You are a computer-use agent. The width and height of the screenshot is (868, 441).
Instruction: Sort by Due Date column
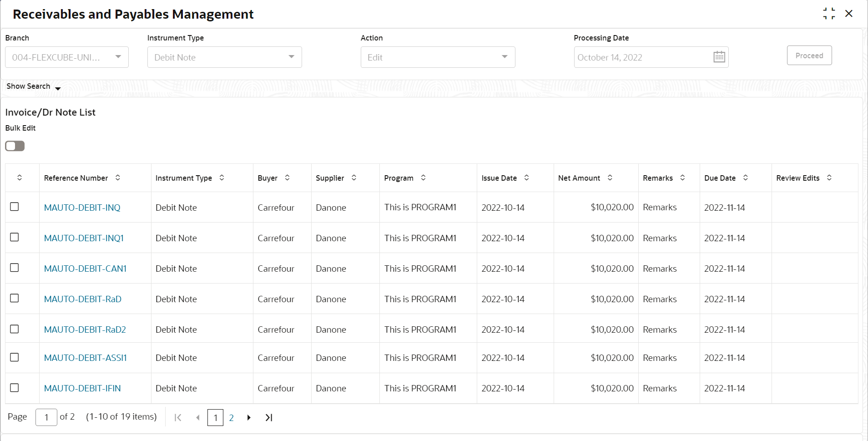point(746,177)
